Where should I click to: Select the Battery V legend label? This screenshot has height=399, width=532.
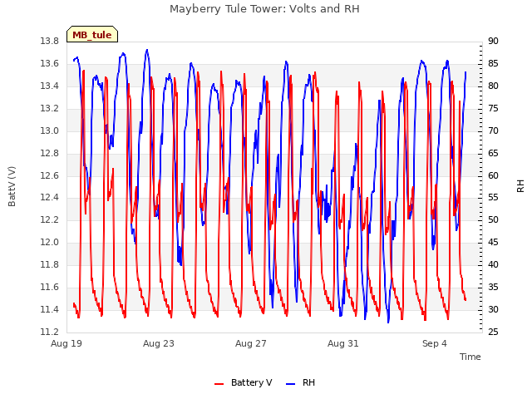251,382
